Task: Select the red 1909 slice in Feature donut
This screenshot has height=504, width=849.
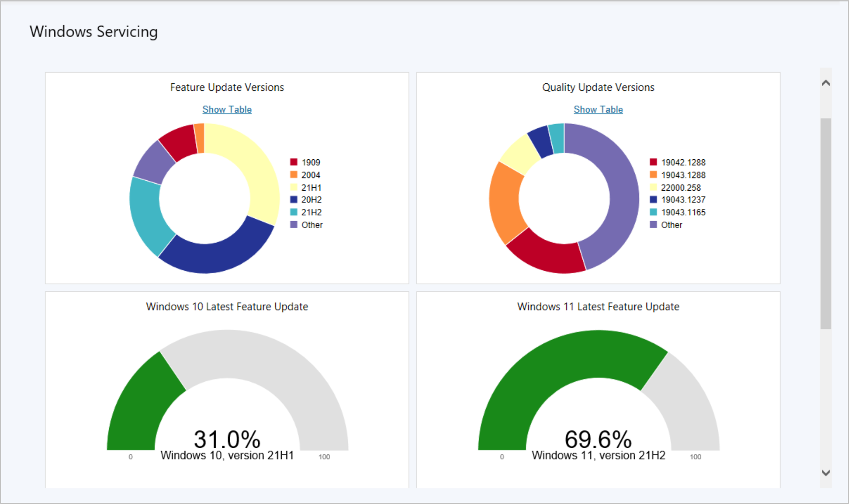Action: pyautogui.click(x=180, y=142)
